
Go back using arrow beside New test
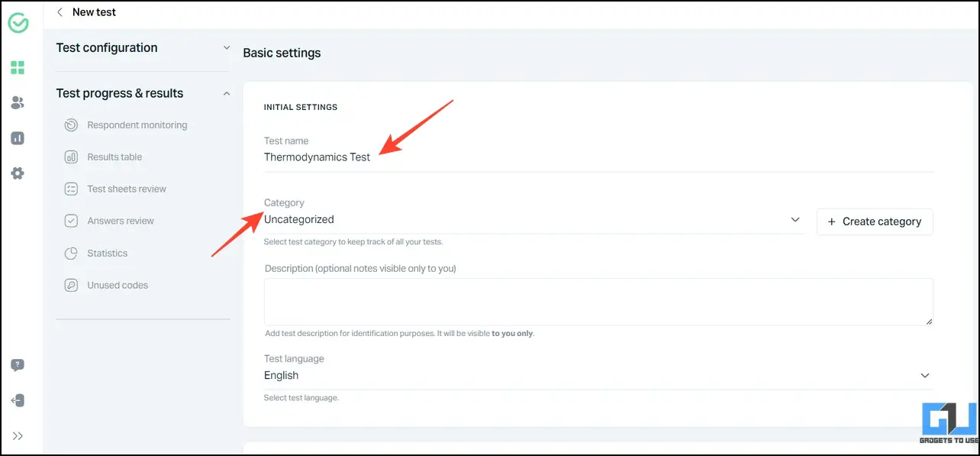[60, 12]
